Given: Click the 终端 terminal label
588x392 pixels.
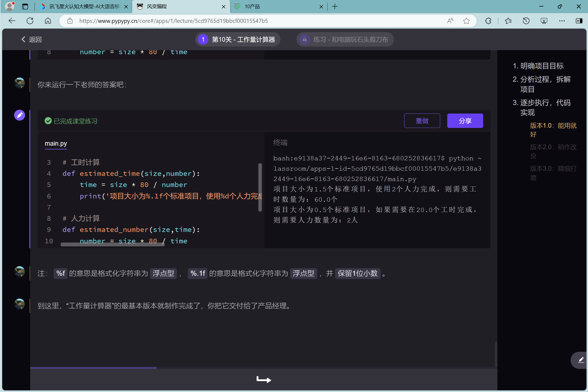Looking at the screenshot, I should [280, 142].
